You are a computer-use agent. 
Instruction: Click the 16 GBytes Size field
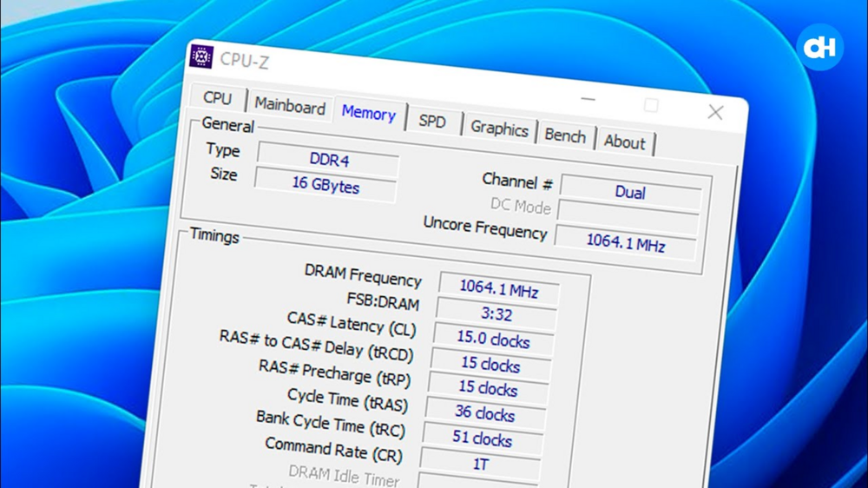(x=325, y=186)
